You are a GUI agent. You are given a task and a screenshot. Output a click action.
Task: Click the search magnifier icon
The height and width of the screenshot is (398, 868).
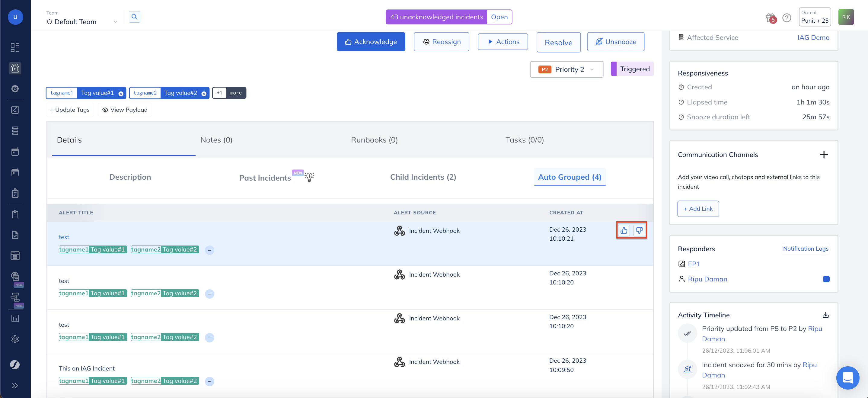click(134, 17)
